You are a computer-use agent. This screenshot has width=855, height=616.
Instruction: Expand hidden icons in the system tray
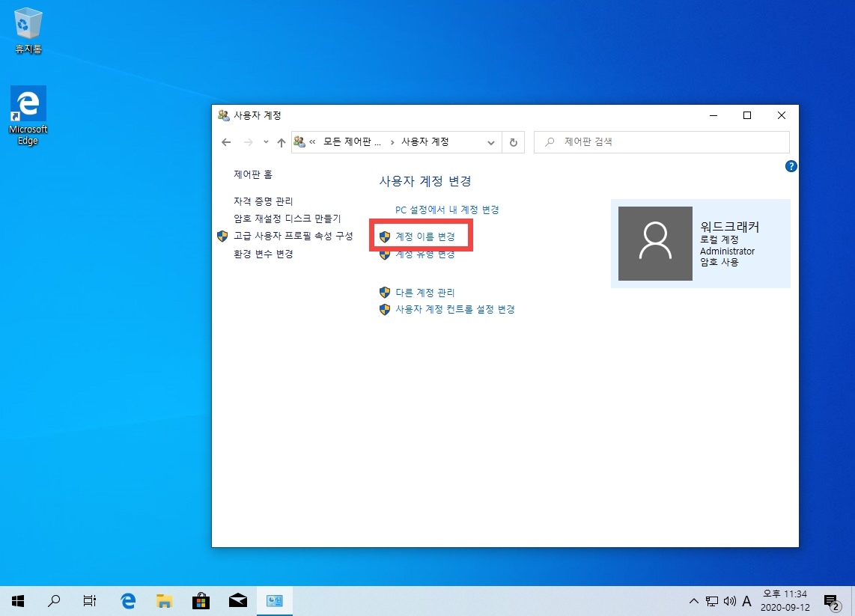pos(693,600)
